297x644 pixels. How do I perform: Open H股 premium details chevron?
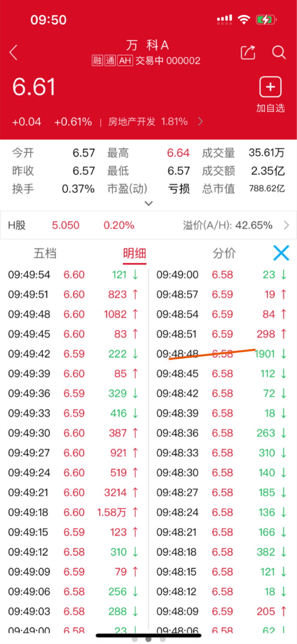[286, 225]
